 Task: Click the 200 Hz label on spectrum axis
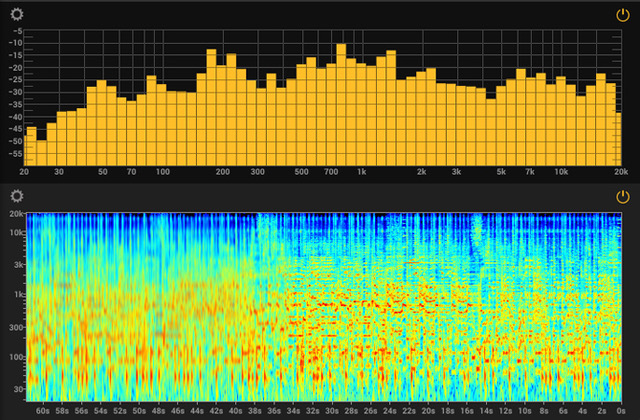pos(222,172)
